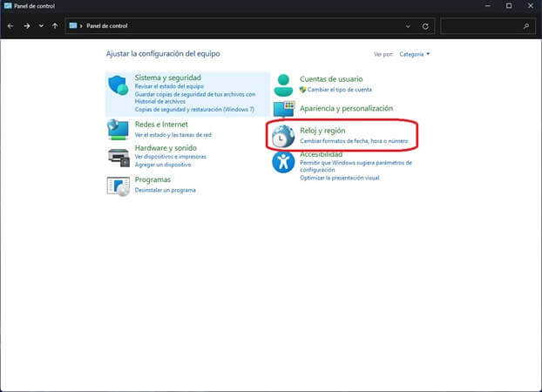The height and width of the screenshot is (392, 542).
Task: Maximize the Panel de control window
Action: coord(509,6)
